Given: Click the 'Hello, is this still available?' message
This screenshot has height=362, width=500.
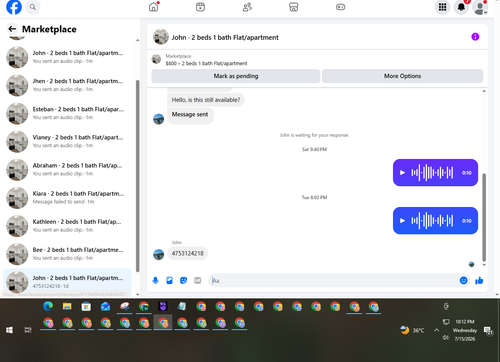Looking at the screenshot, I should 206,100.
